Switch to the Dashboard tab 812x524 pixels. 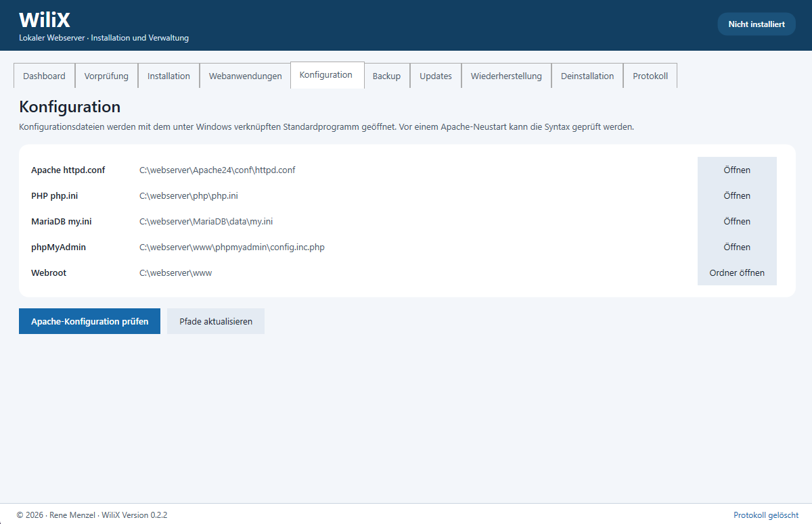(44, 76)
